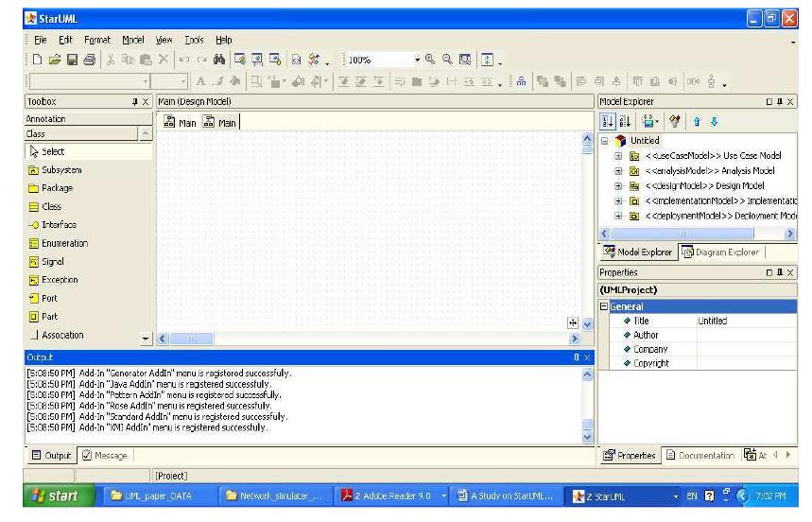812x522 pixels.
Task: Click the Zoom In magnifier icon
Action: coord(430,59)
